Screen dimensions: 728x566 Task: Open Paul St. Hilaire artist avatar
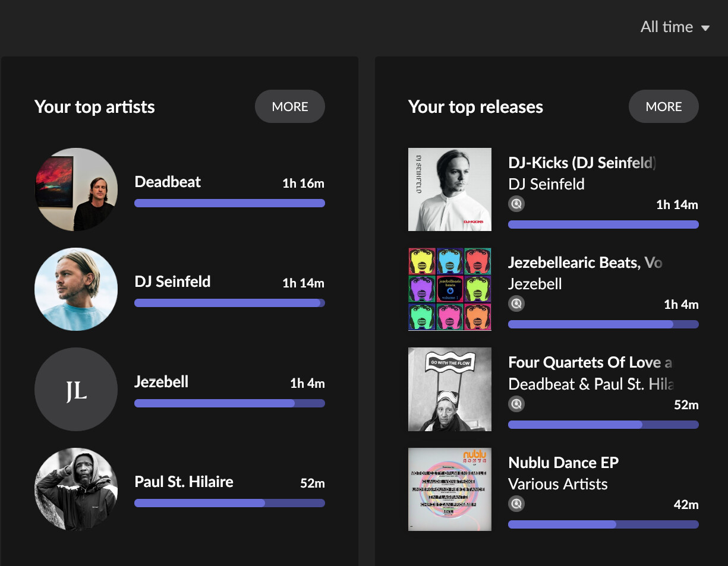(x=76, y=489)
